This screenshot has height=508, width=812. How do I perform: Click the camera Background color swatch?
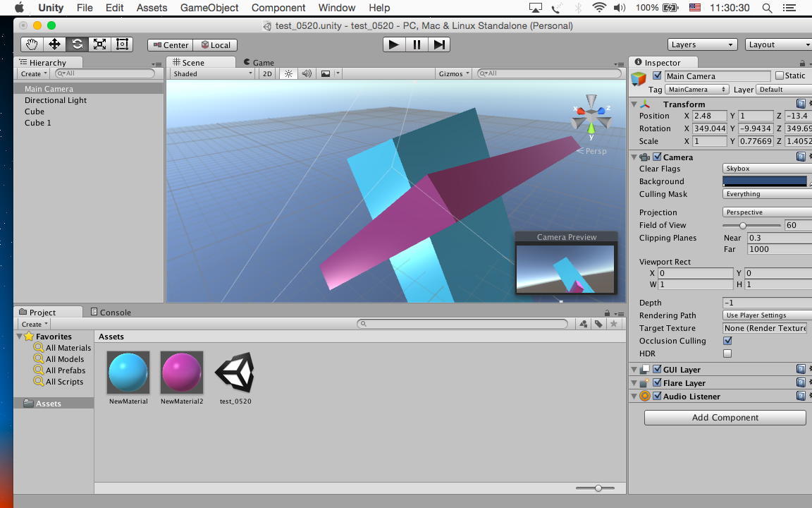765,181
